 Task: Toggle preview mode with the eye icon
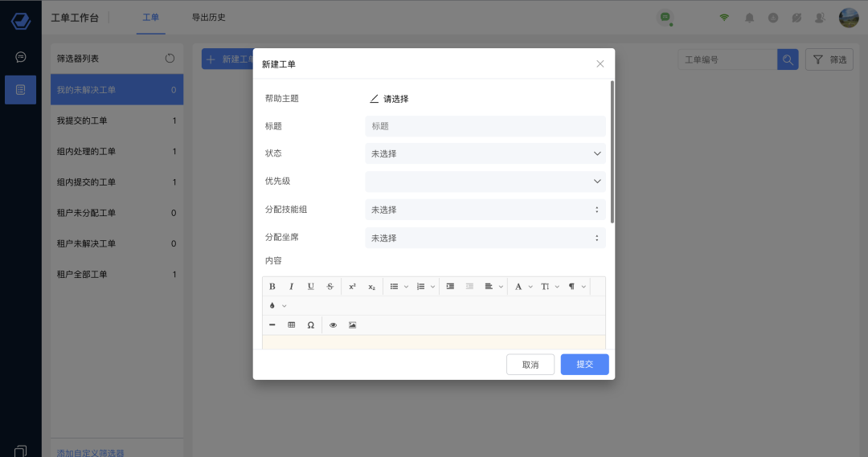[333, 325]
